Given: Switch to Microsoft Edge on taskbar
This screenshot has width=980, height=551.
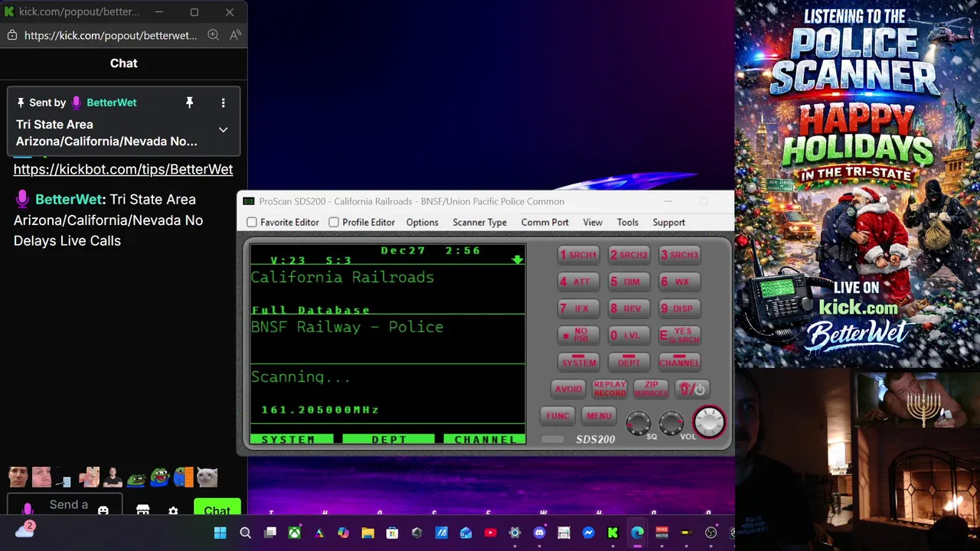Looking at the screenshot, I should tap(637, 533).
